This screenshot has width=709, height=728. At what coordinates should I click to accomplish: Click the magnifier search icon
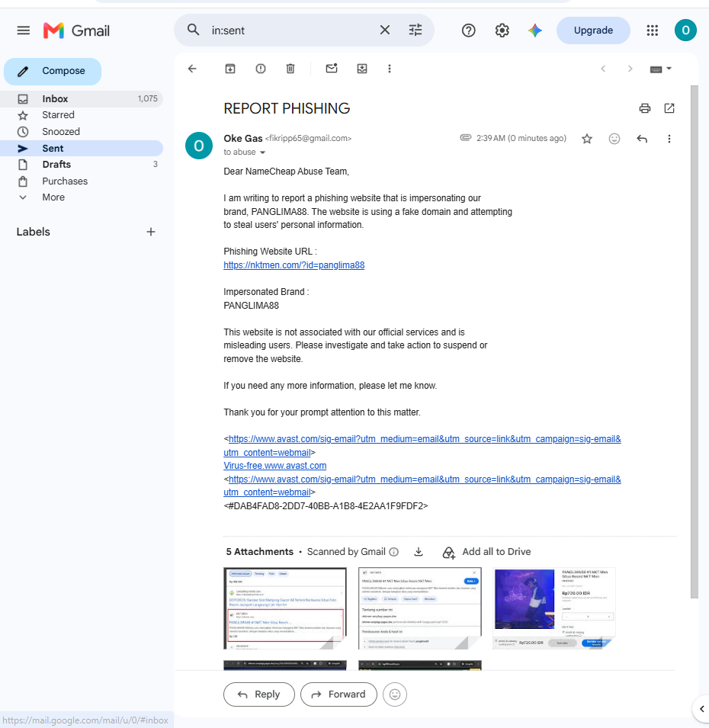click(x=193, y=30)
